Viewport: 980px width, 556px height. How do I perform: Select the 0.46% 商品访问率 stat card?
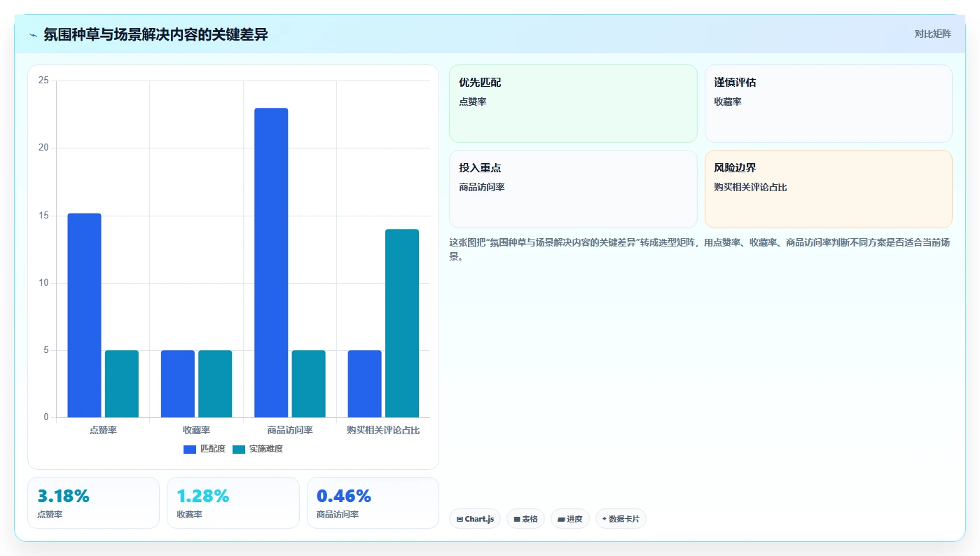(373, 503)
